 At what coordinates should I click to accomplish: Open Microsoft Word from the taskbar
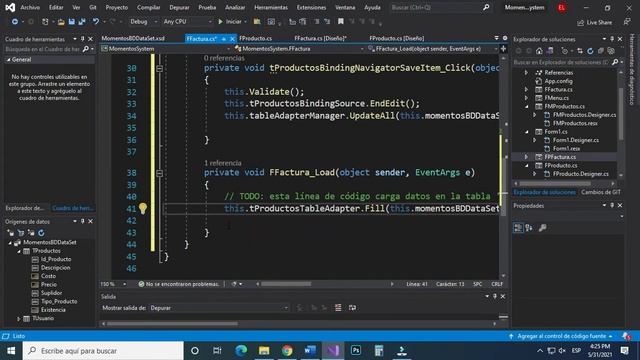pos(310,351)
